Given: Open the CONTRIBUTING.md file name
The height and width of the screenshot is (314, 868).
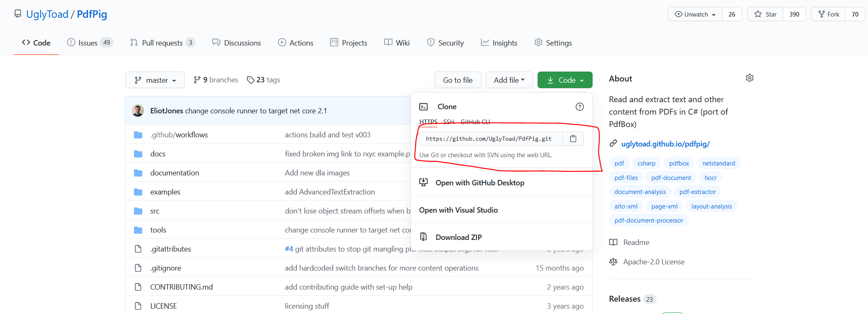Looking at the screenshot, I should pos(182,287).
